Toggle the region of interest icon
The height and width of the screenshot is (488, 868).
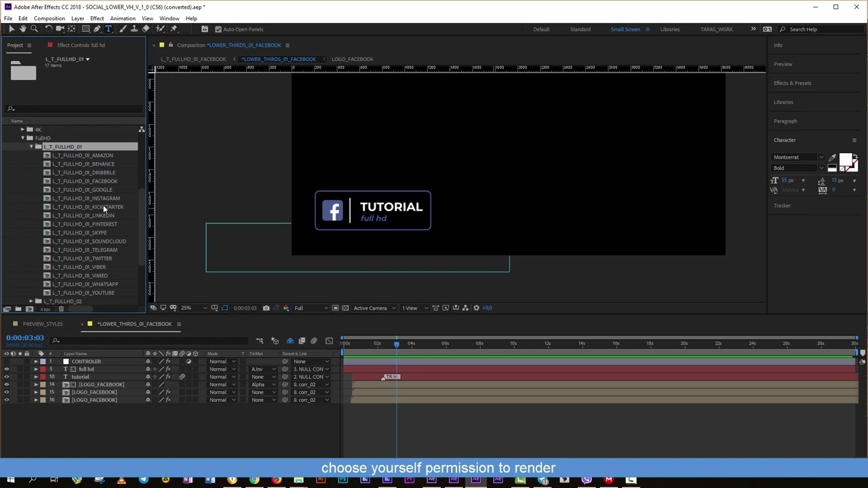[335, 308]
